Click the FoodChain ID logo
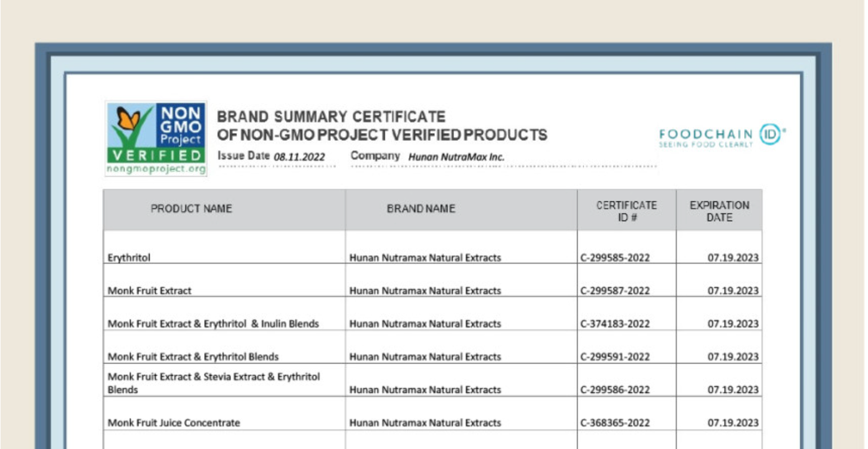 722,135
